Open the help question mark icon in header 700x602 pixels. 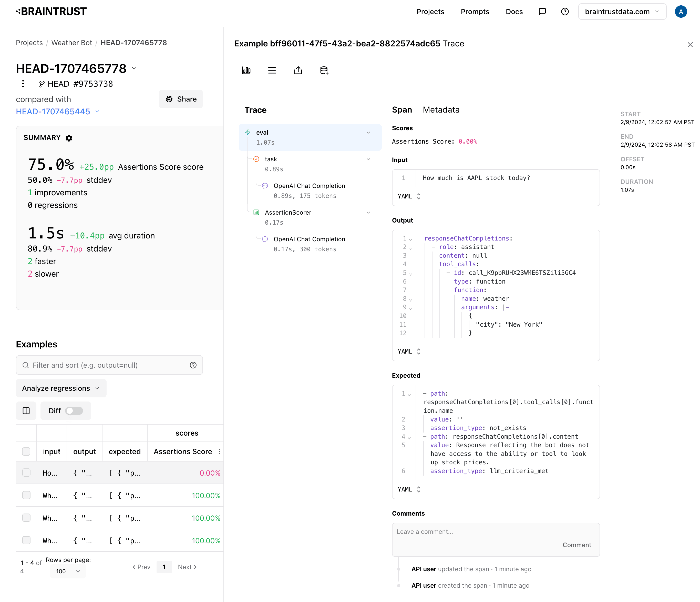(x=565, y=12)
